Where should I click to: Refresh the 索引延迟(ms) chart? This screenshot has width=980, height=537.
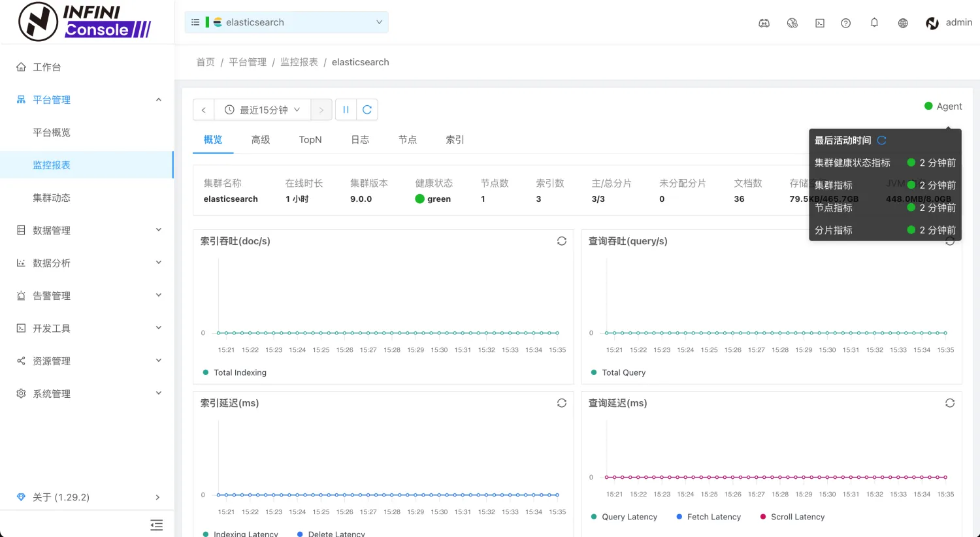562,403
